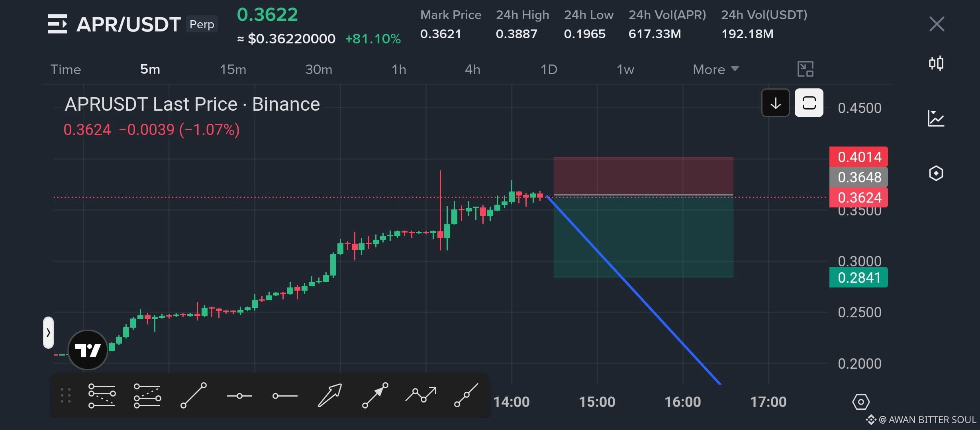Click the Perp contract badge
This screenshot has height=430, width=980.
[x=202, y=24]
